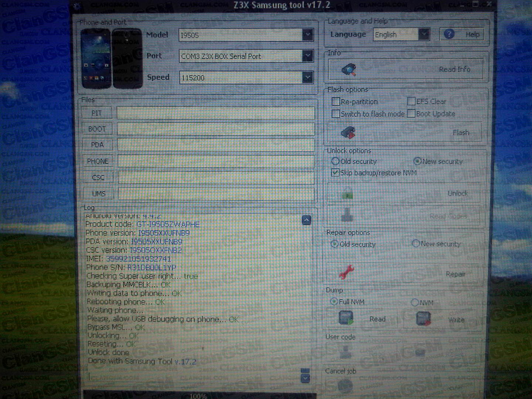
Task: Open the settings gear in title bar
Action: coord(77,6)
